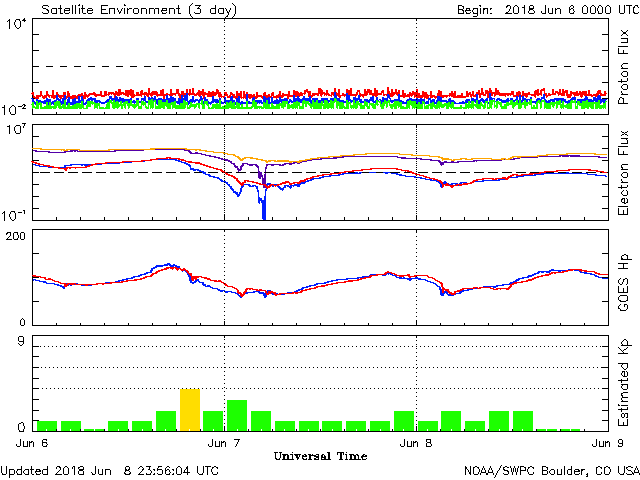Click the yellow Kp bar on Jun 6
This screenshot has width=640, height=480.
click(x=190, y=410)
